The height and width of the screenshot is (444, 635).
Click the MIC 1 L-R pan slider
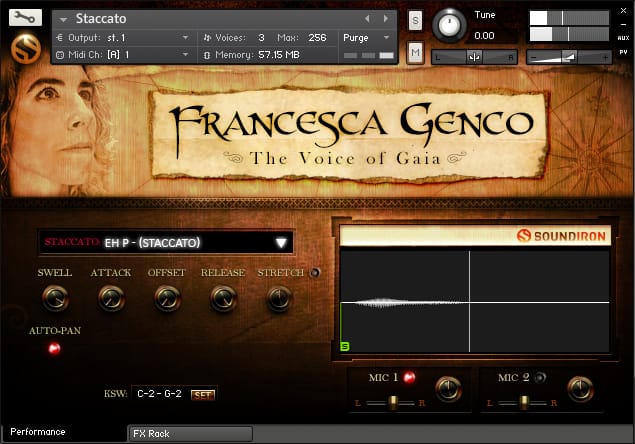(x=394, y=402)
